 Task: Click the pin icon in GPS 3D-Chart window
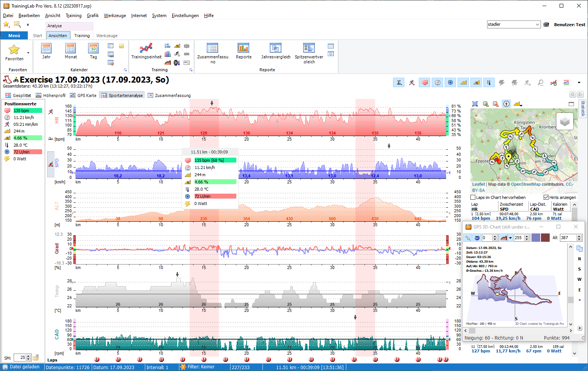point(468,238)
